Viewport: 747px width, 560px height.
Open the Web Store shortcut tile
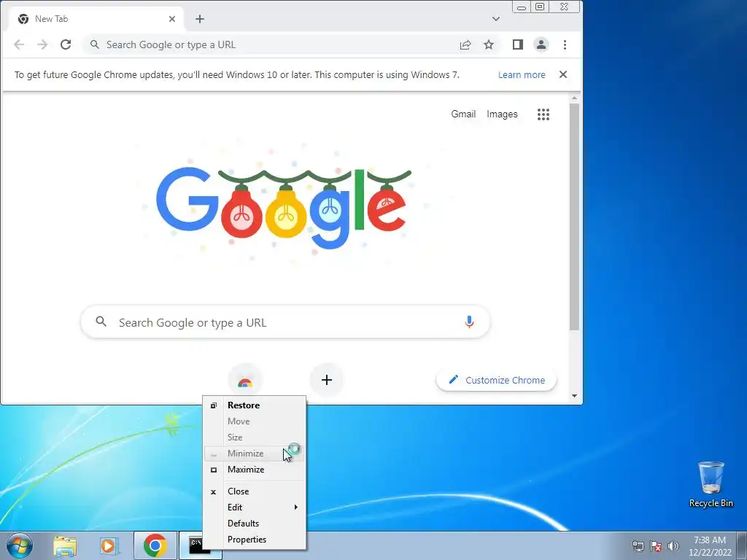click(245, 380)
